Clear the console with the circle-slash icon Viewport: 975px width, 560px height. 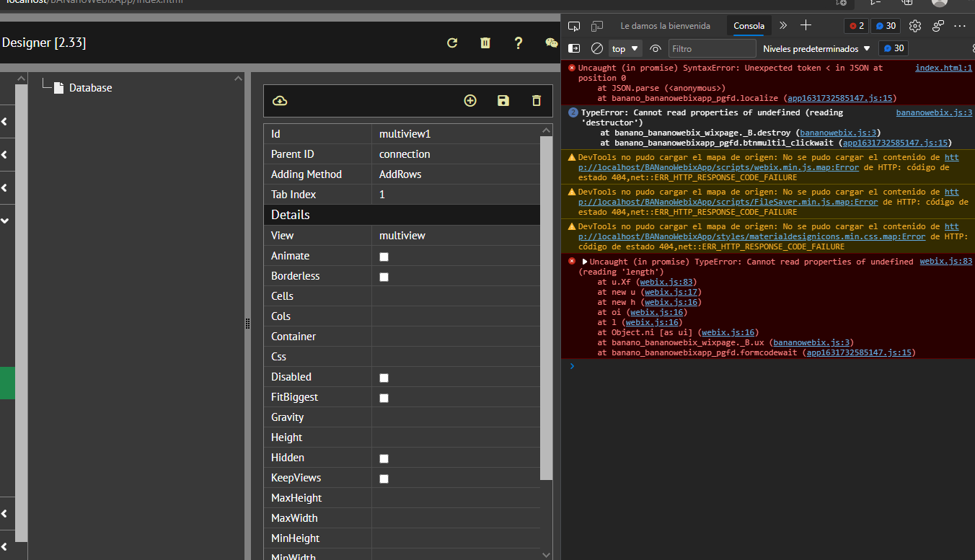click(x=597, y=49)
